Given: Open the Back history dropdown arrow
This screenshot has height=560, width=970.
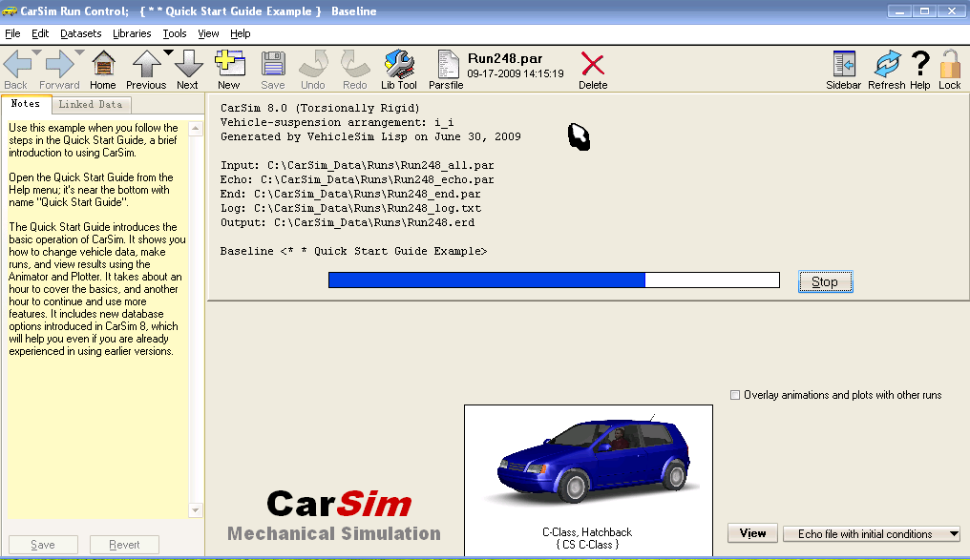Looking at the screenshot, I should pyautogui.click(x=36, y=52).
